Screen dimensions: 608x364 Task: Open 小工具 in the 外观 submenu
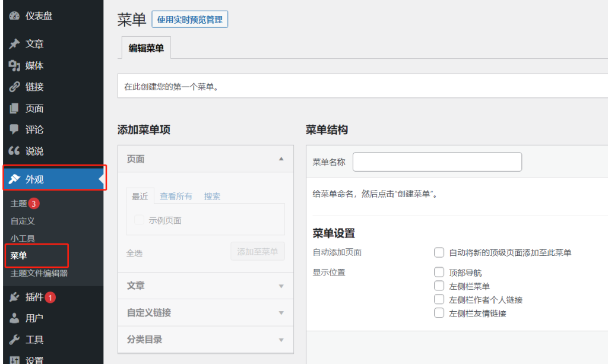tap(23, 239)
